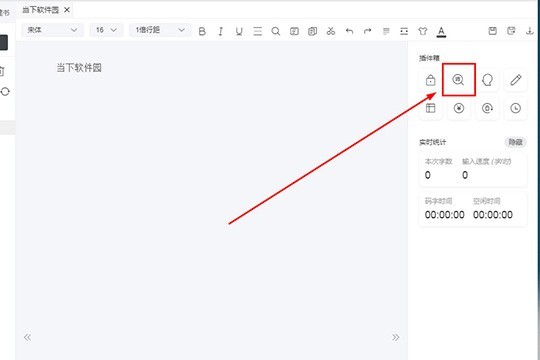Click the 0 value under 本次字数
This screenshot has width=540, height=360.
click(428, 175)
